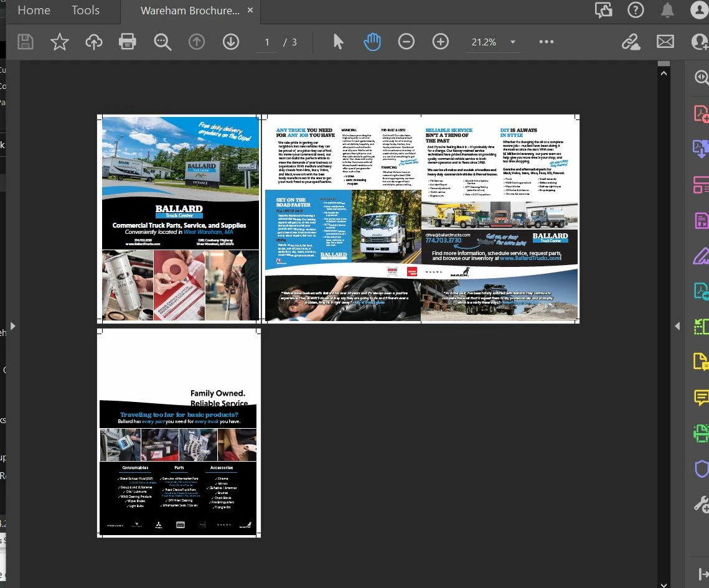Click the scrollbar up arrow
709x588 pixels.
click(x=664, y=73)
